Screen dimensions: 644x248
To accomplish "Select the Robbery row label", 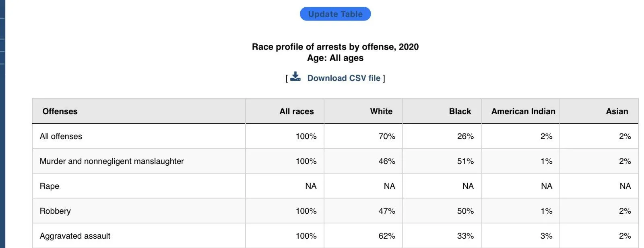I will [x=55, y=211].
